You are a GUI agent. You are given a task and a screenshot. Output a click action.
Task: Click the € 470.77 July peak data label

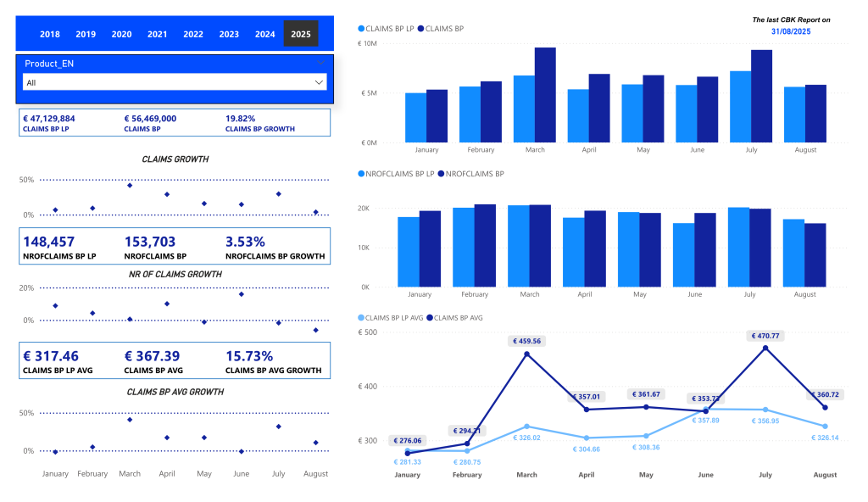point(765,336)
